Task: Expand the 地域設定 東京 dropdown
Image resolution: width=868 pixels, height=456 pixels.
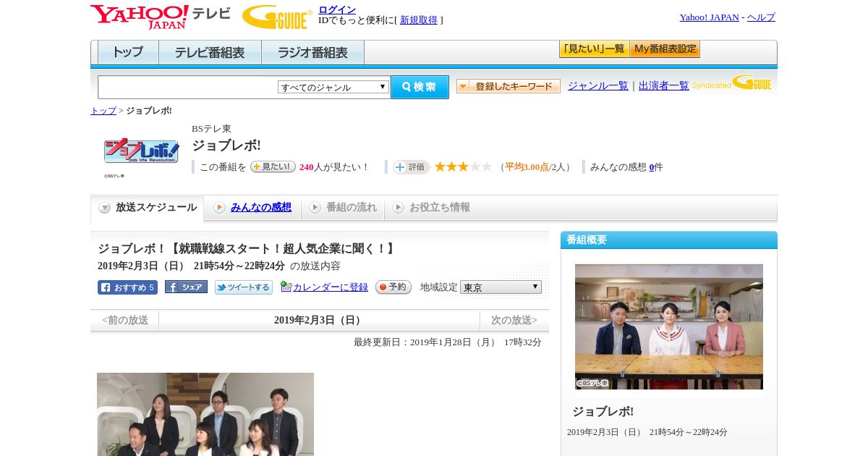Action: click(501, 287)
